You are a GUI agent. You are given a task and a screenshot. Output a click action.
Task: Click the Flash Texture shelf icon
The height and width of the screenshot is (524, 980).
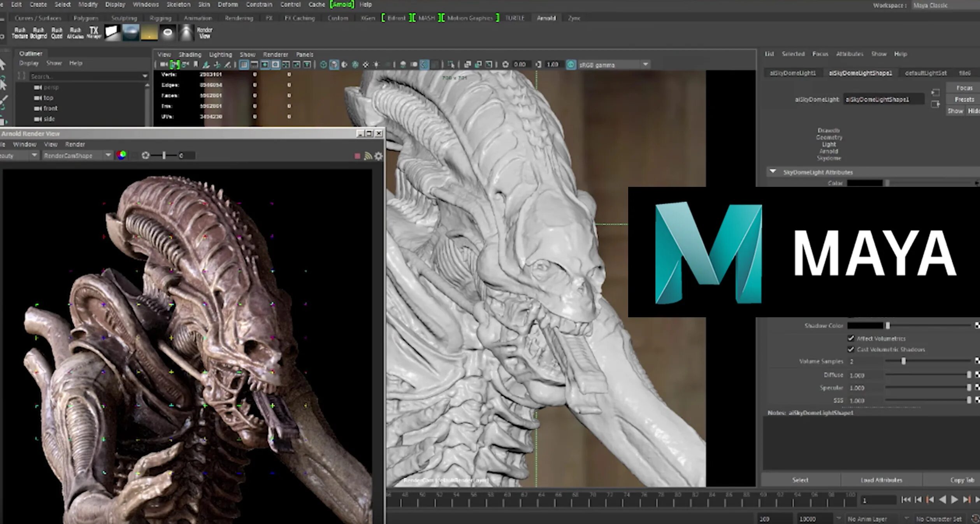(20, 33)
